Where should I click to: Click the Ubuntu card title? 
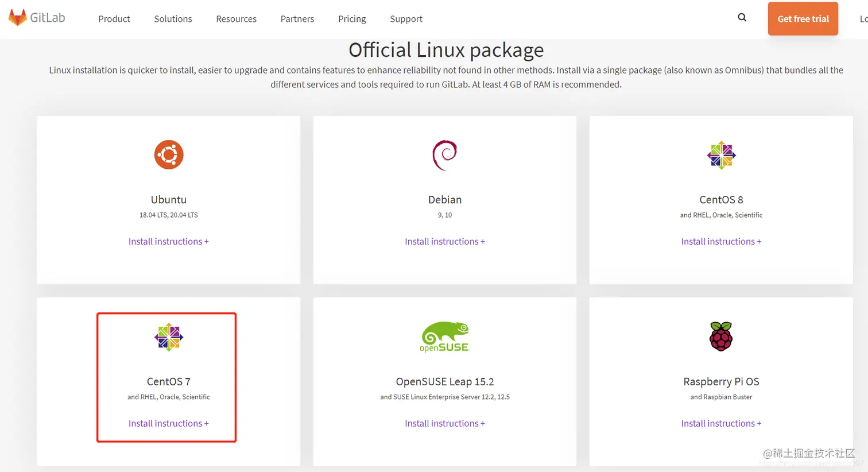tap(169, 200)
